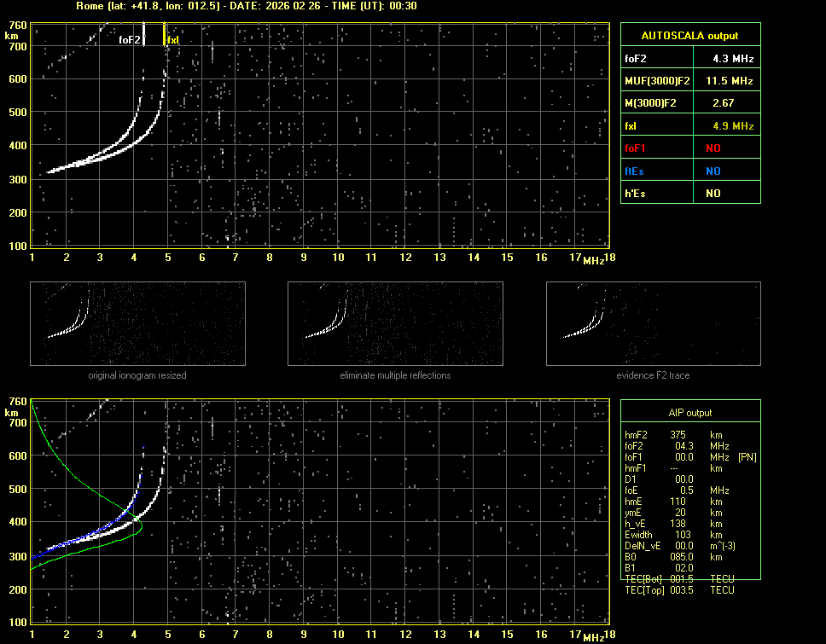Click the AIP output panel header
The width and height of the screenshot is (826, 644).
689,413
